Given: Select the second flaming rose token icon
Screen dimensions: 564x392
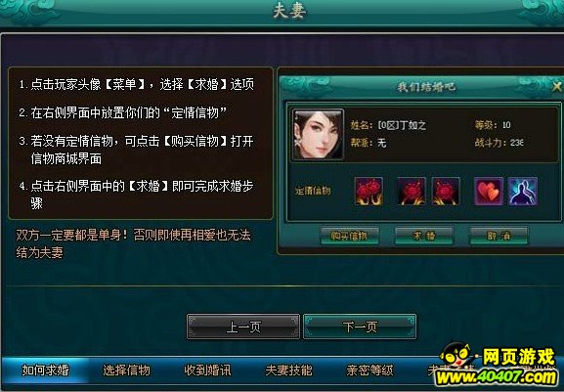Looking at the screenshot, I should pyautogui.click(x=412, y=191).
